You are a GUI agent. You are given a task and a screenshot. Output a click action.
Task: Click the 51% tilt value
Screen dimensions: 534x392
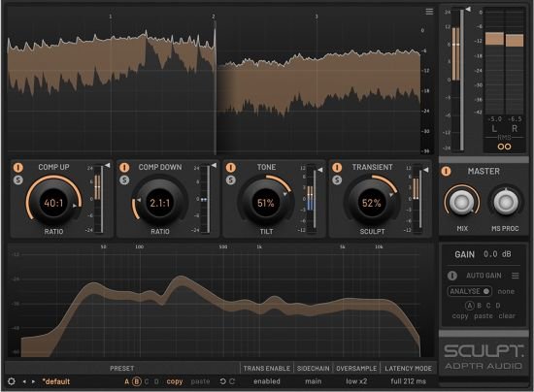tap(266, 203)
